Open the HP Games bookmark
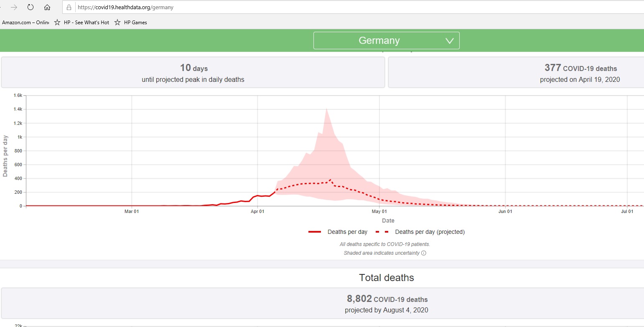 (135, 23)
